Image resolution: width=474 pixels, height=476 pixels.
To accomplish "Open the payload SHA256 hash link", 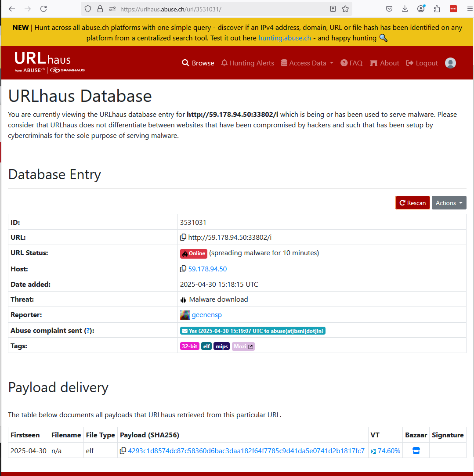I will tap(246, 451).
